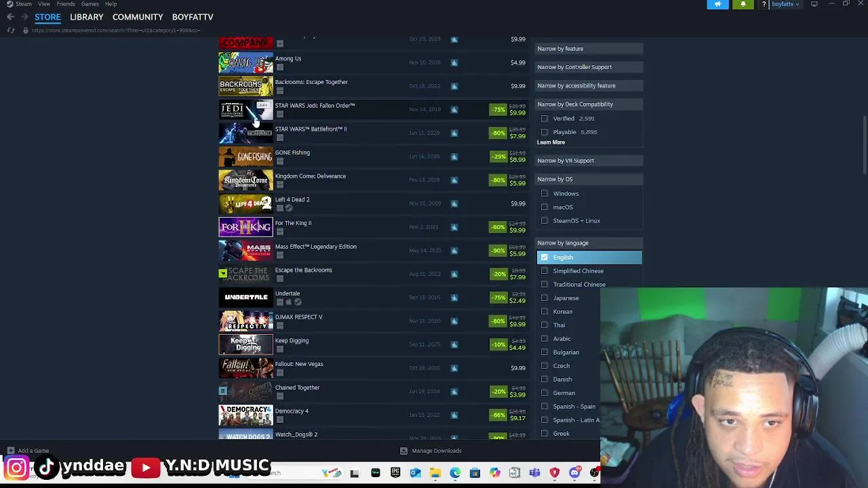Open the Fallout: New Vegas listing
Viewport: 868px width, 488px height.
pyautogui.click(x=372, y=368)
